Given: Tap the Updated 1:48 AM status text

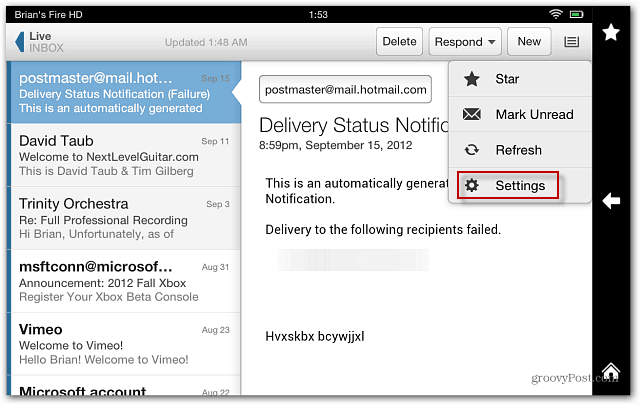Looking at the screenshot, I should (x=206, y=42).
